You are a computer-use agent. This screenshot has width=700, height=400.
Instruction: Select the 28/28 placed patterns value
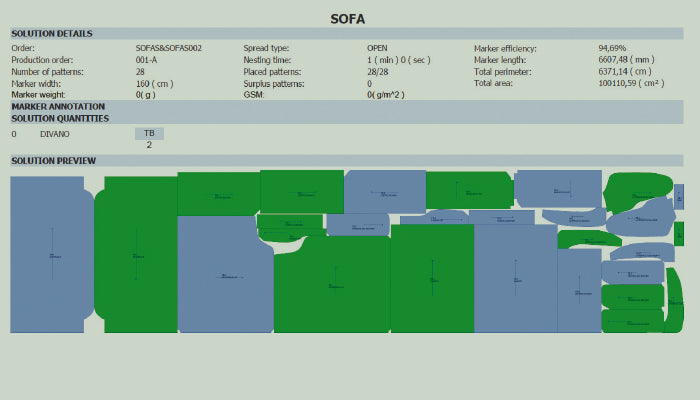point(377,72)
